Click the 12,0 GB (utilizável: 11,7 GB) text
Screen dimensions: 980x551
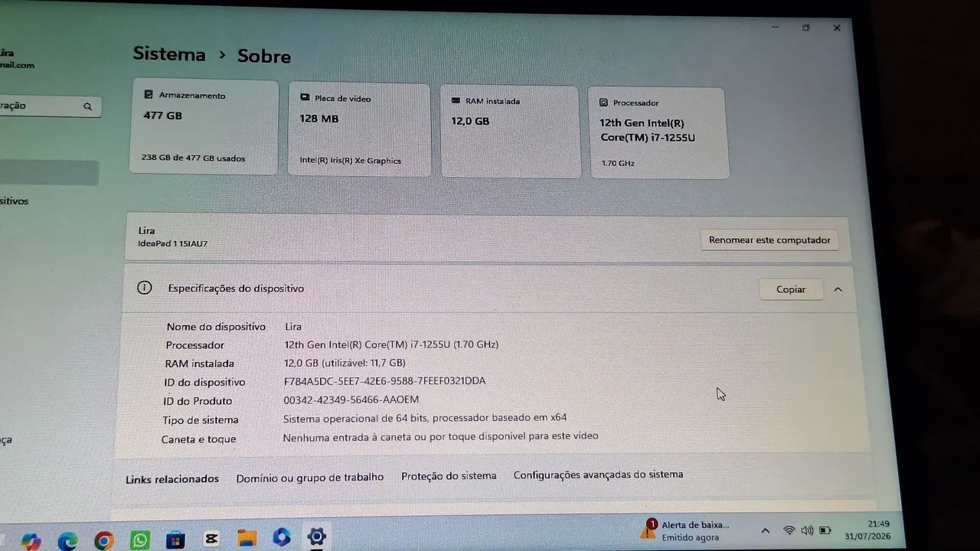pyautogui.click(x=345, y=363)
